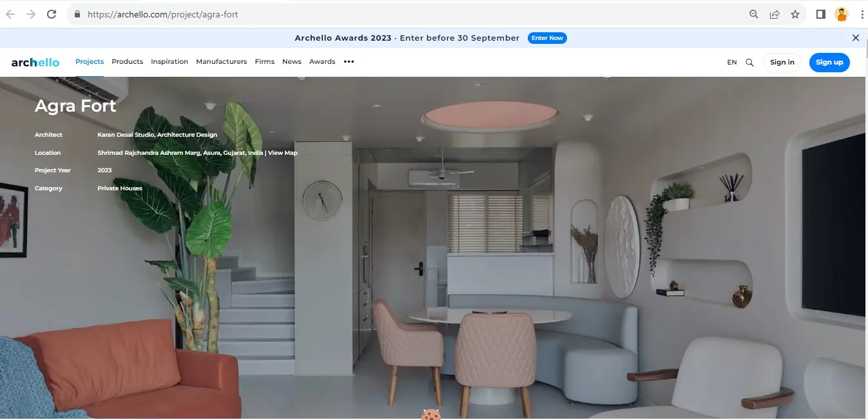Click the View Map link
Screen dimensions: 868x420
[x=283, y=153]
